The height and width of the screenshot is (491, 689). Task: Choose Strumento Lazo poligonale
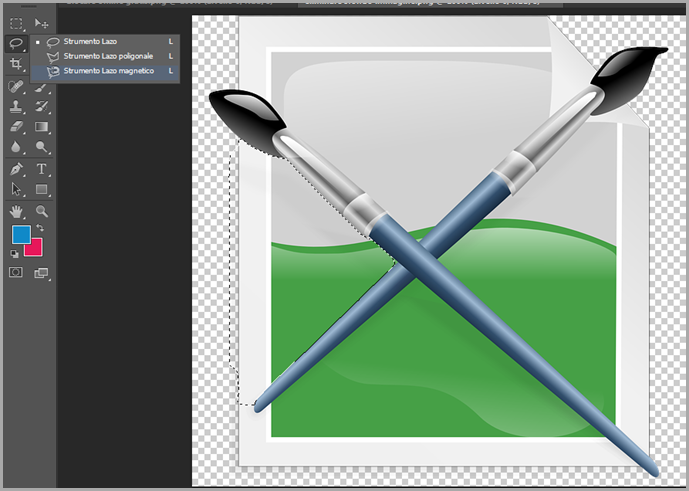tap(105, 56)
